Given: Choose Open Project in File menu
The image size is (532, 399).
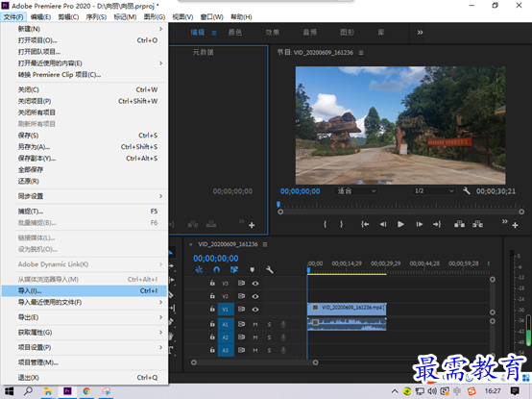Looking at the screenshot, I should pos(85,40).
